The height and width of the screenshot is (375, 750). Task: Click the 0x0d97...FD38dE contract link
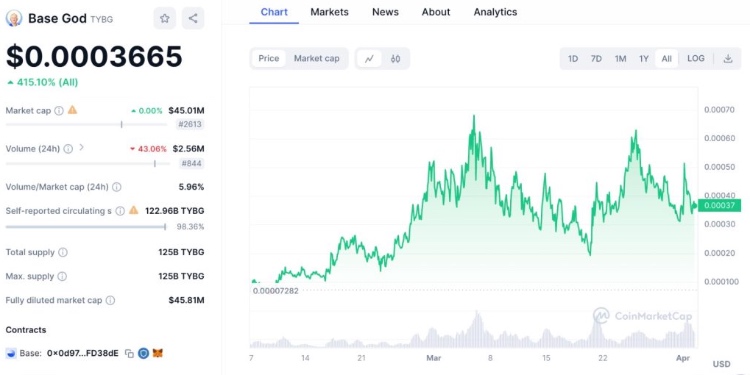click(x=83, y=353)
